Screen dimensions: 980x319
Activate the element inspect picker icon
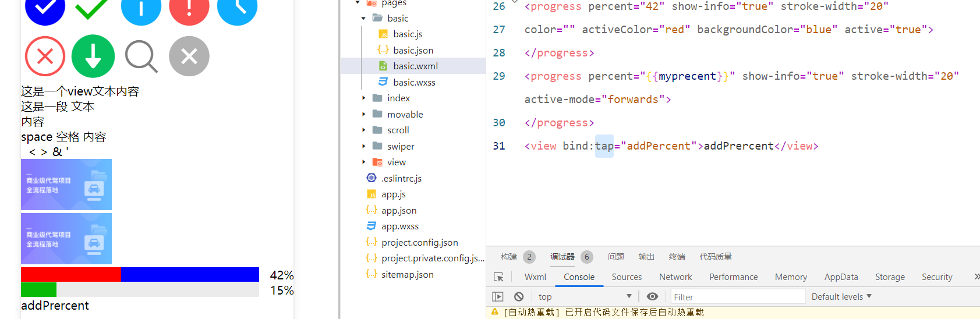pos(498,277)
